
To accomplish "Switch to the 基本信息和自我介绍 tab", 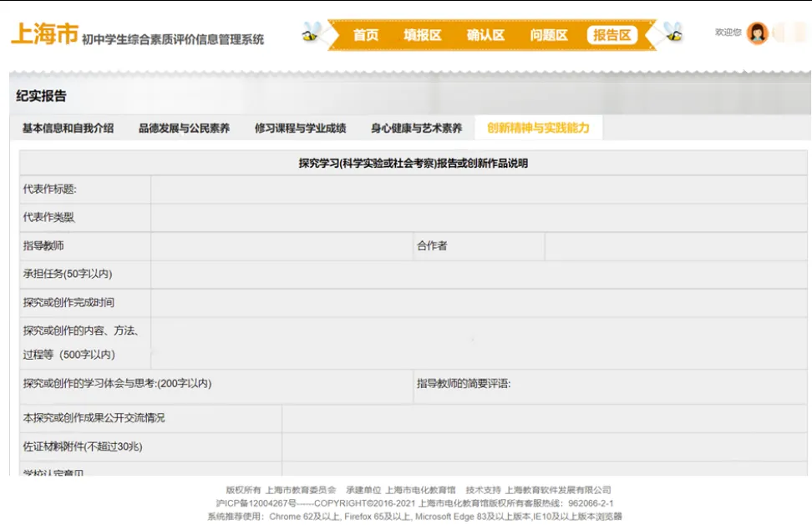I will pyautogui.click(x=68, y=129).
